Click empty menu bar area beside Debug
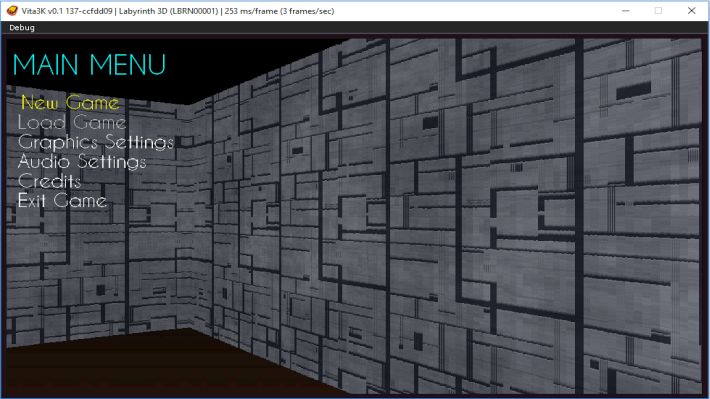Screen dimensions: 710x399 pos(362,28)
